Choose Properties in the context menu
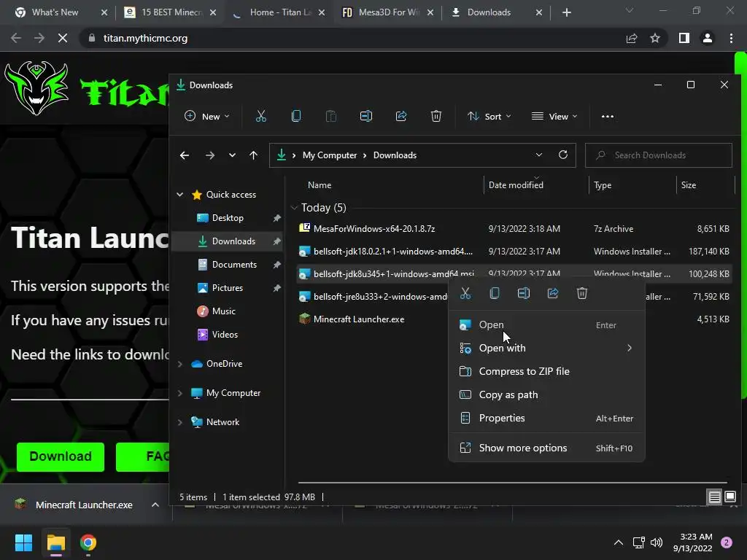 tap(546, 418)
